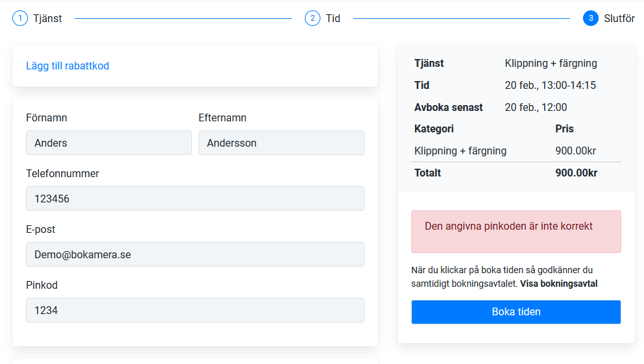The width and height of the screenshot is (644, 364).
Task: Click the E-post input field
Action: (x=195, y=255)
